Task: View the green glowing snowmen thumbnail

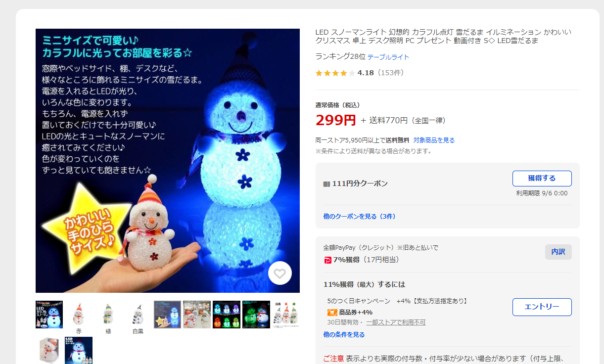Action: point(256,315)
